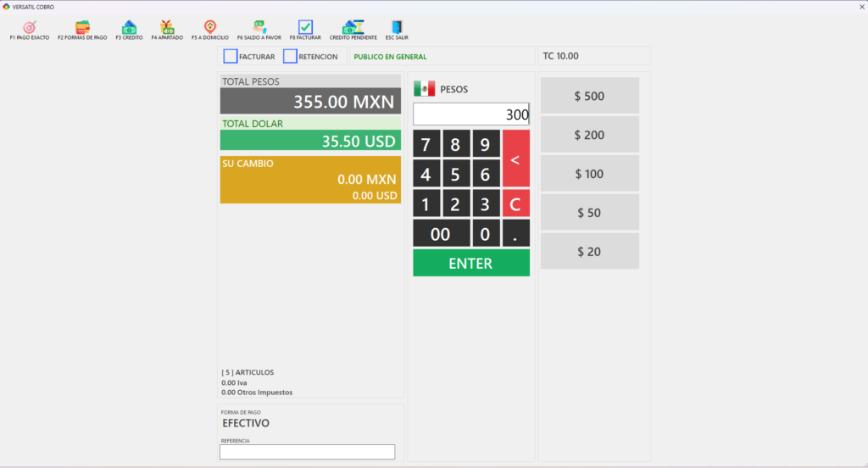Click the pesos amount field showing 300
The width and height of the screenshot is (868, 468).
(x=471, y=114)
